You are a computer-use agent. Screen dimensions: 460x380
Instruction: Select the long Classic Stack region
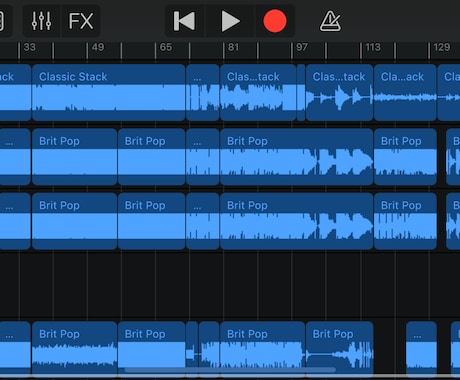click(x=108, y=92)
